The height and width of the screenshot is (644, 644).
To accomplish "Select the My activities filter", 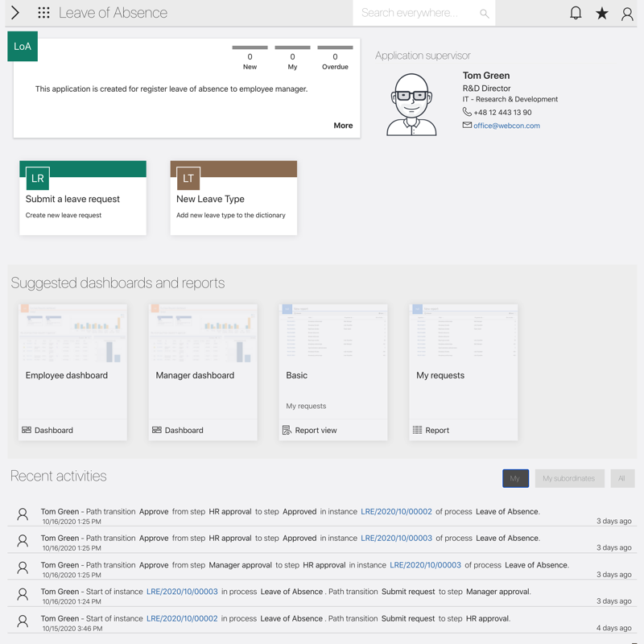I will point(515,478).
